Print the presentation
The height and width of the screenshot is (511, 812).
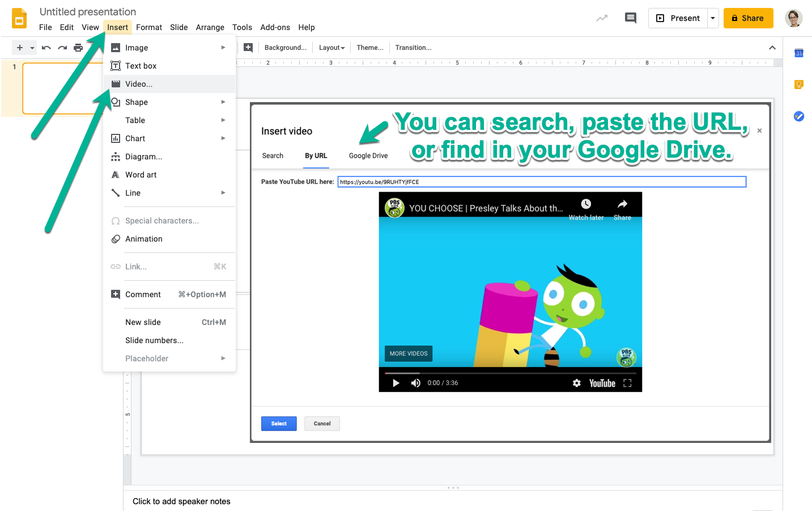point(78,48)
